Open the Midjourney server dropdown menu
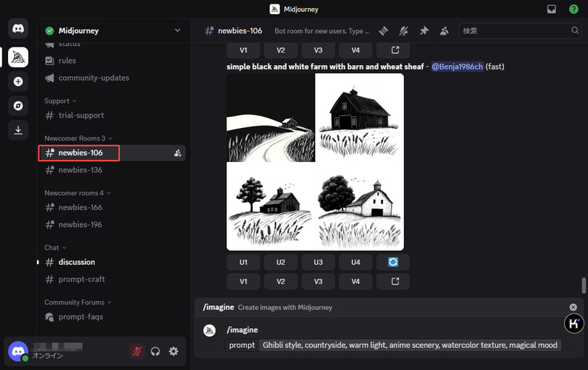This screenshot has height=370, width=588. (177, 30)
